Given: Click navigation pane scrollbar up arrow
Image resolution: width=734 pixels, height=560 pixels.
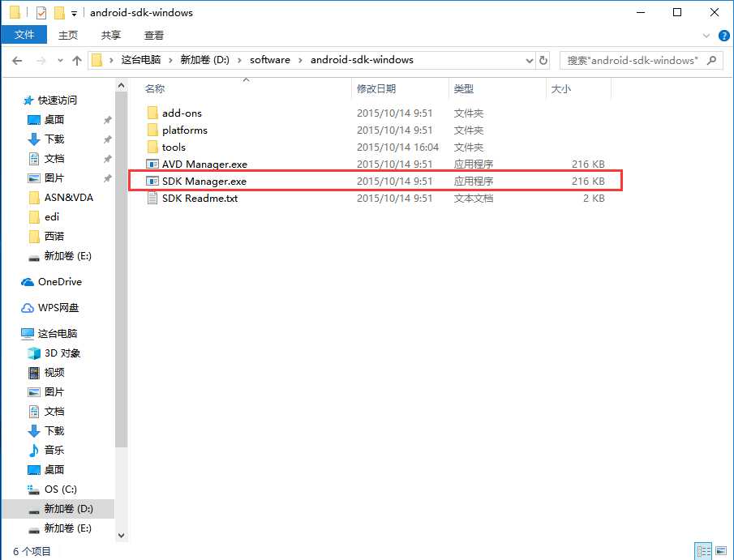Looking at the screenshot, I should click(121, 86).
